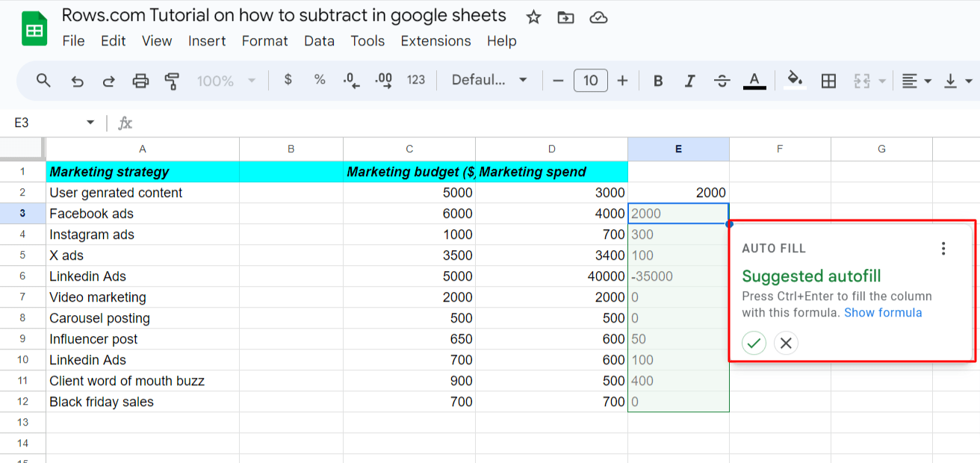Click the Print icon
980x463 pixels.
click(141, 80)
